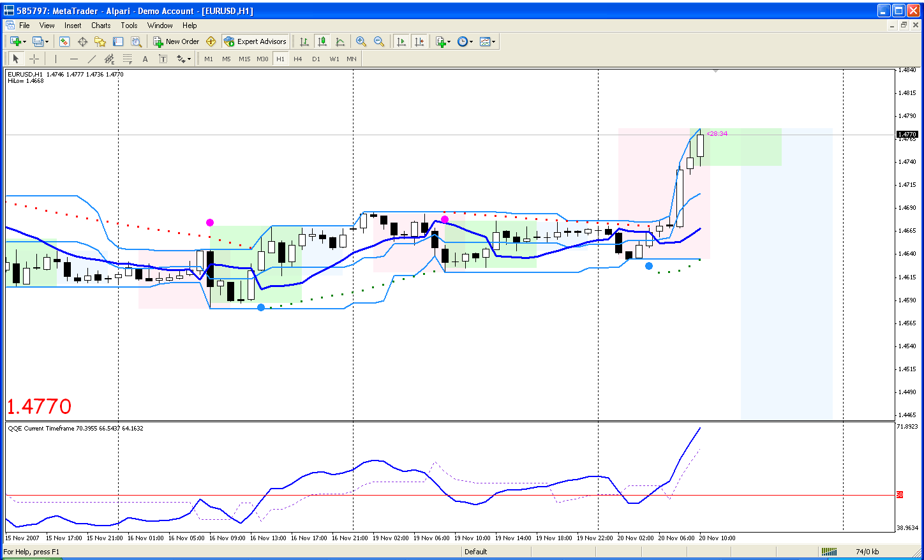Open the Help menu

190,26
